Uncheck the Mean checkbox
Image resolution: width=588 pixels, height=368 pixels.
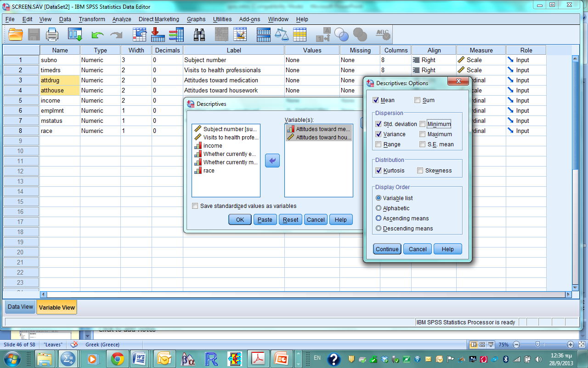tap(376, 100)
